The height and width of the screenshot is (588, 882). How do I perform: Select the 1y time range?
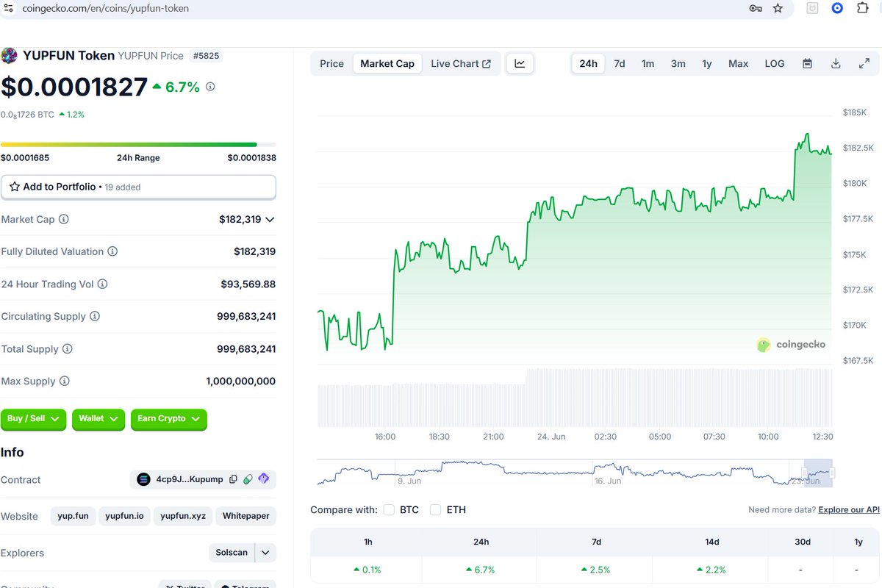(707, 64)
